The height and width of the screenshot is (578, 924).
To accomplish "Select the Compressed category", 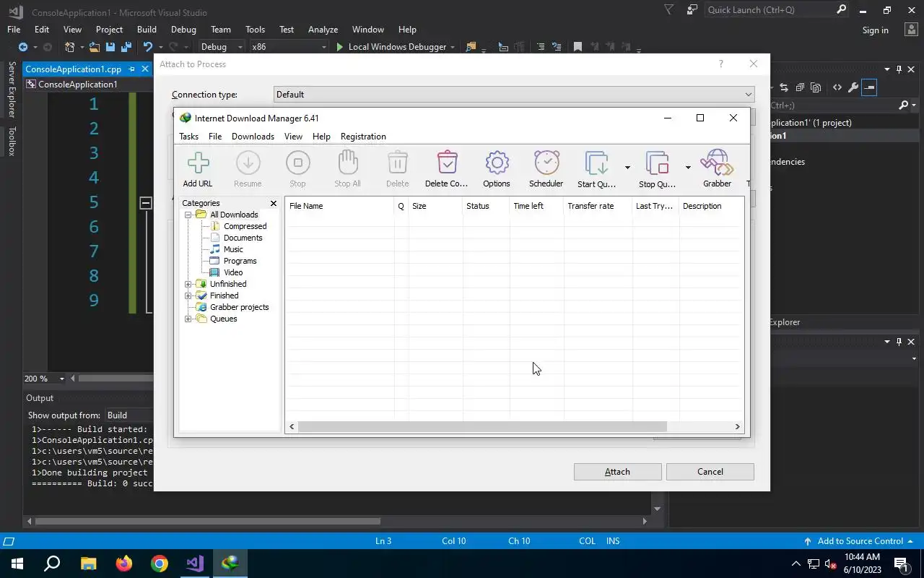I will pos(245,226).
